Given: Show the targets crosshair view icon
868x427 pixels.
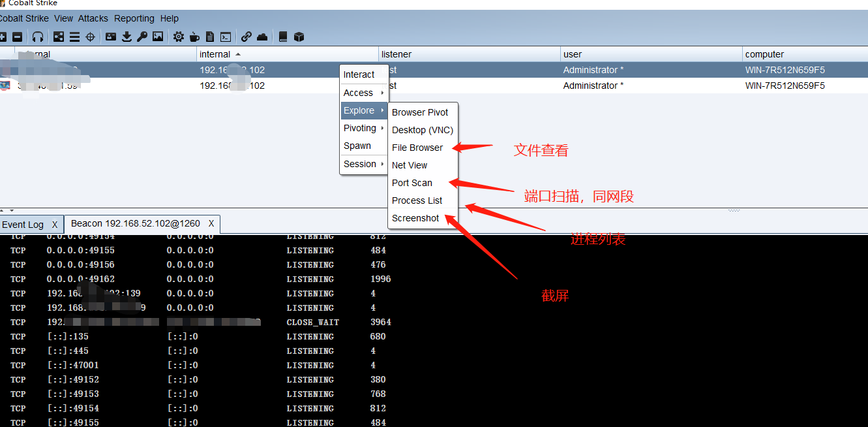Looking at the screenshot, I should click(x=90, y=37).
